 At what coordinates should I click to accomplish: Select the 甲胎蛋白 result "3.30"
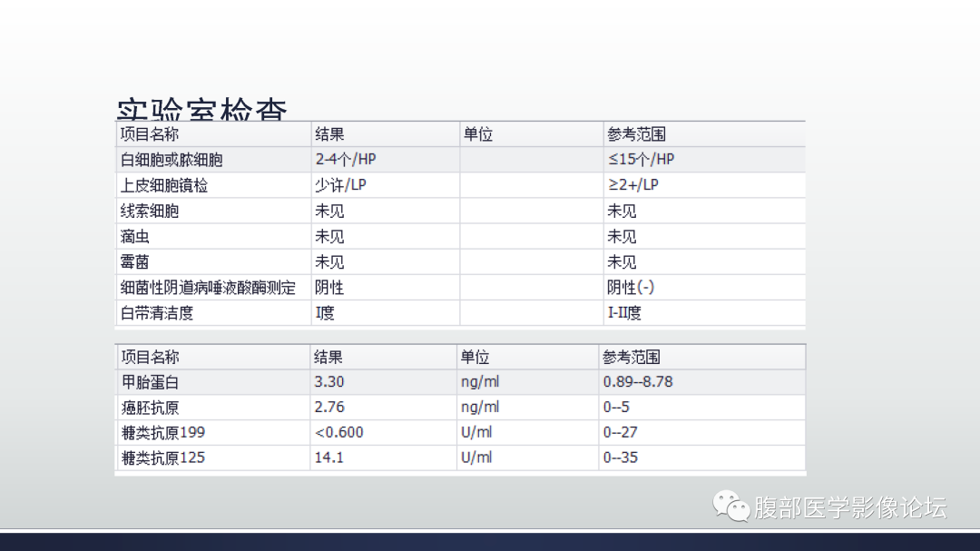pos(329,382)
